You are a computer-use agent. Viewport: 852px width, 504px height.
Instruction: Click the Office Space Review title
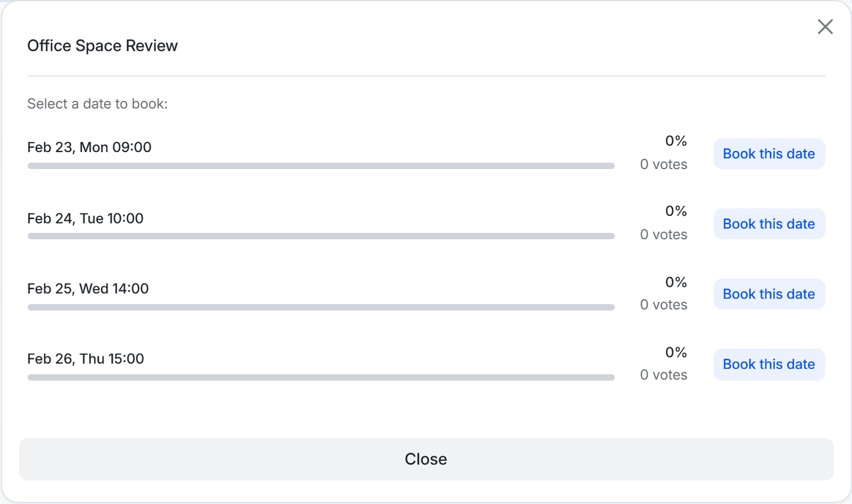click(x=102, y=46)
